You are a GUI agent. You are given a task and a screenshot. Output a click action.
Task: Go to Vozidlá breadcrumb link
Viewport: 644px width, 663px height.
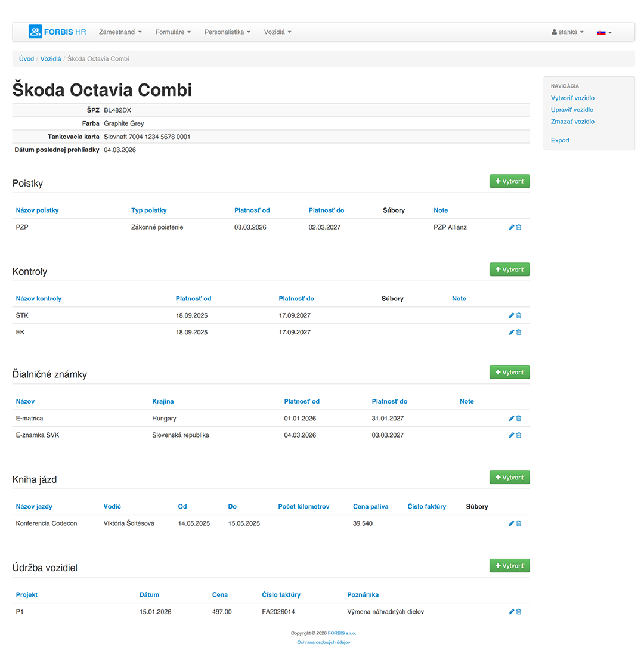click(51, 59)
